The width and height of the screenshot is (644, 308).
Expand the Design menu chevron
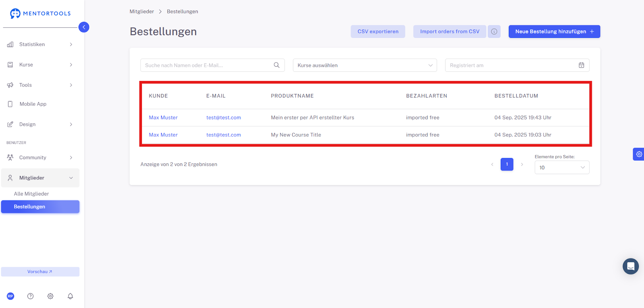[x=71, y=124]
